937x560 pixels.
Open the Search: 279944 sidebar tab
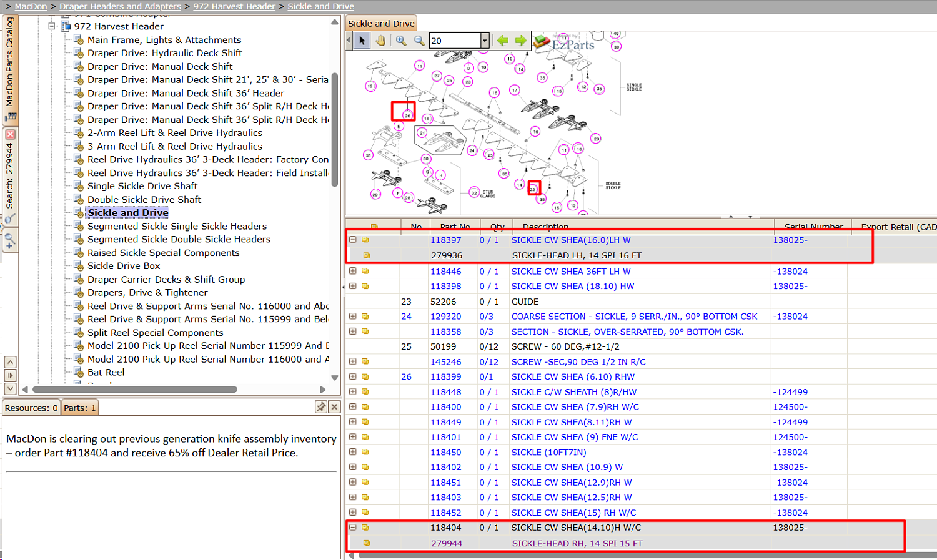[x=10, y=175]
